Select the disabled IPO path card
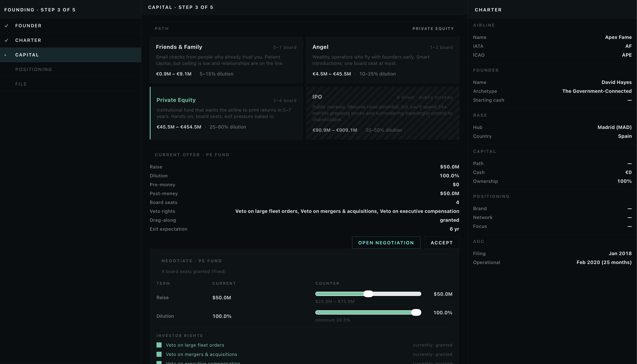The image size is (637, 364). click(383, 113)
